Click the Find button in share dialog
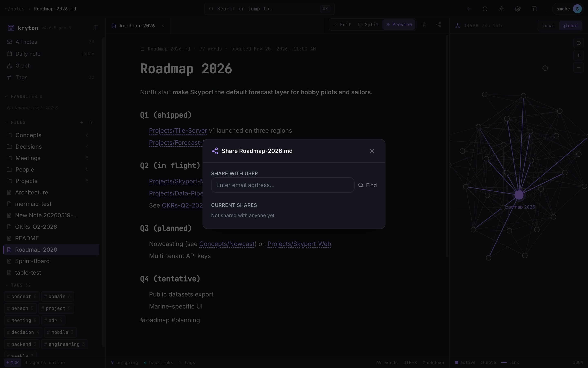 pyautogui.click(x=368, y=185)
